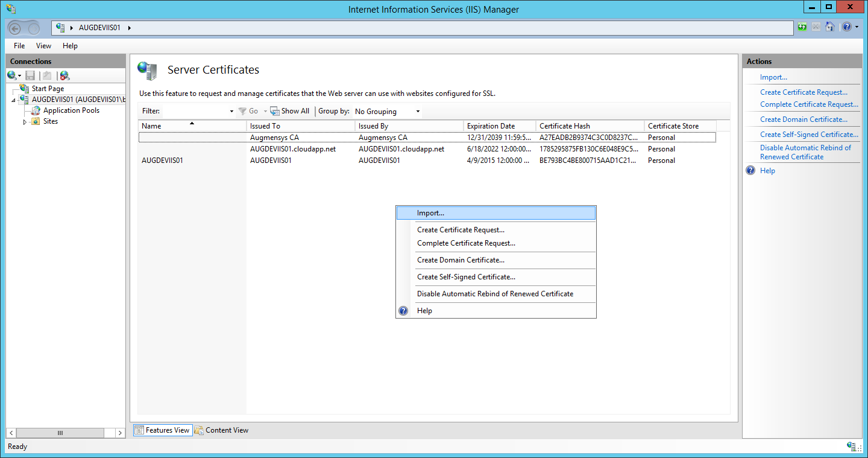Image resolution: width=868 pixels, height=458 pixels.
Task: Click Create Domain Certificate... link in Actions pane
Action: pyautogui.click(x=803, y=119)
